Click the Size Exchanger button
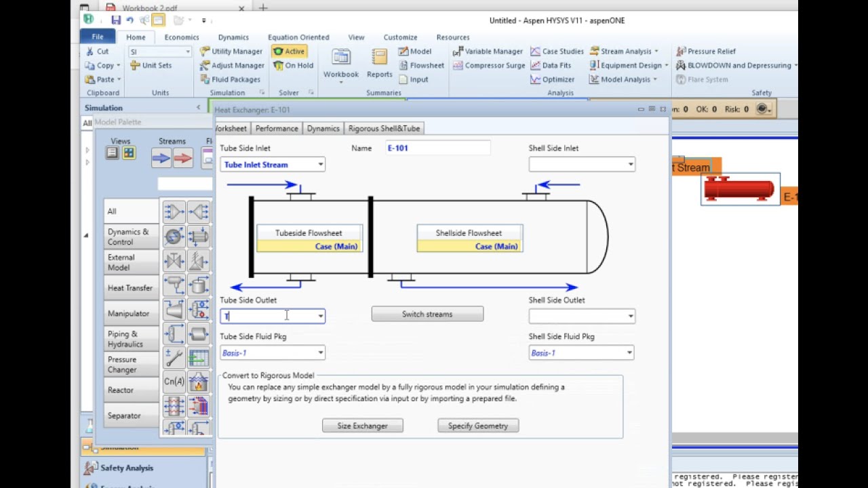Image resolution: width=868 pixels, height=488 pixels. [x=363, y=426]
